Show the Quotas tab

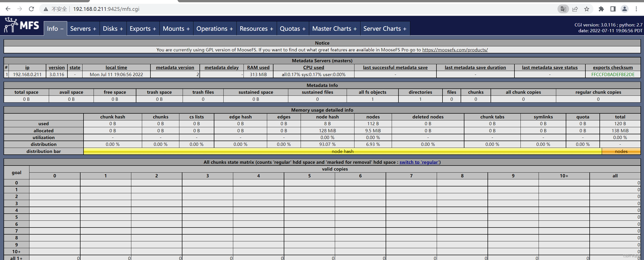click(x=293, y=28)
